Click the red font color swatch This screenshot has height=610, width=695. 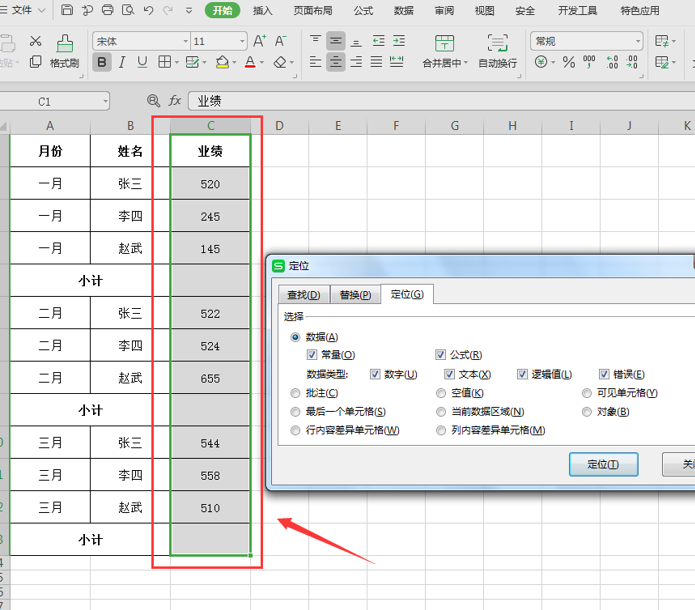click(x=250, y=62)
